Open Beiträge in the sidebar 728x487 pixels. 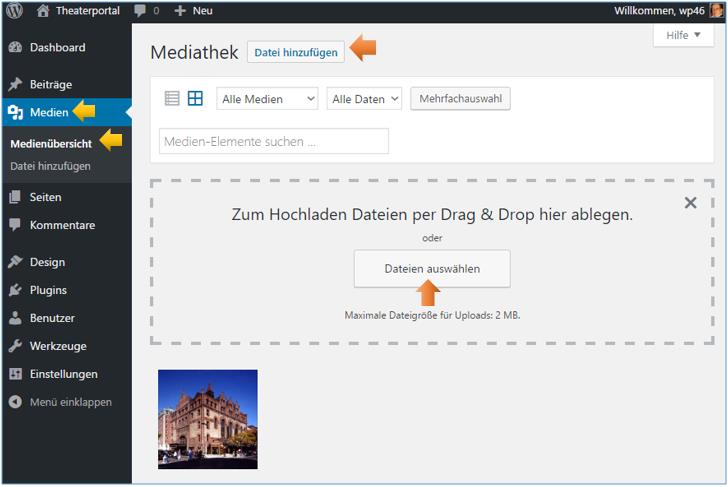pos(50,85)
